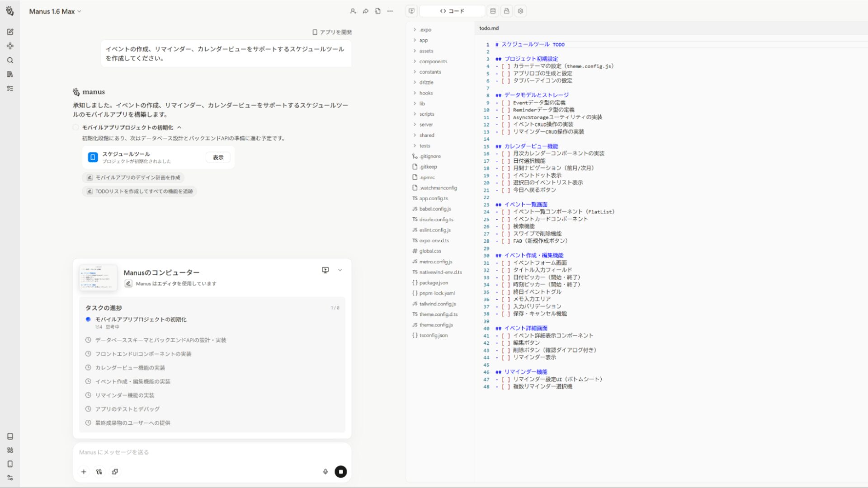Click the plus attachment icon
The image size is (868, 488).
84,472
